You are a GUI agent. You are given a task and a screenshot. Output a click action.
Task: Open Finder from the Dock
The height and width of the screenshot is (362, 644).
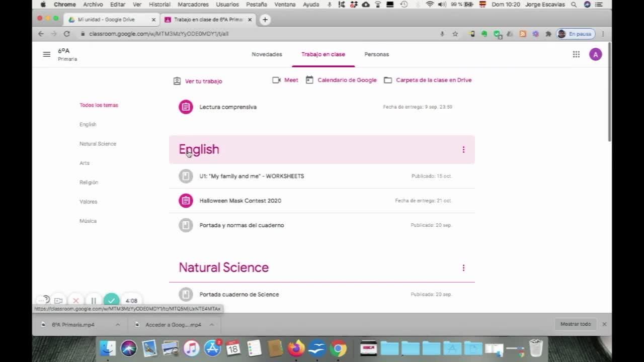coord(108,348)
